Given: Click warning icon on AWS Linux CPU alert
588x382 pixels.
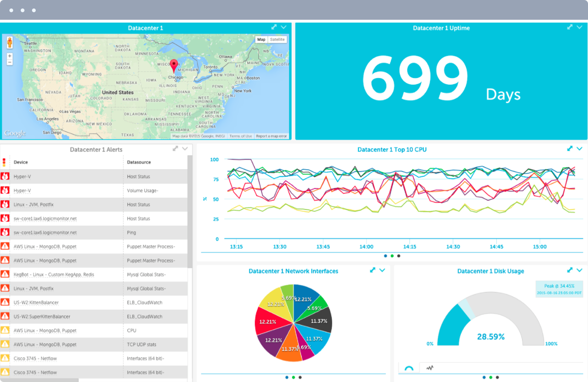Looking at the screenshot, I should (x=5, y=330).
